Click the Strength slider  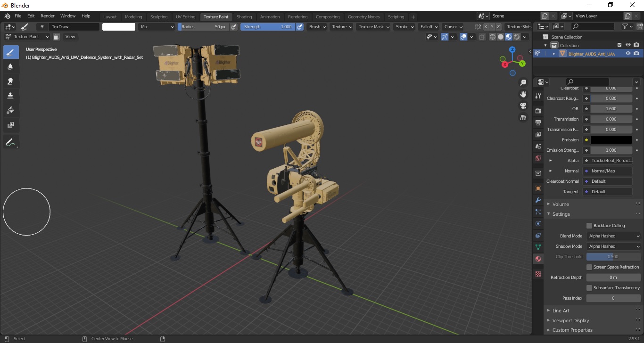pyautogui.click(x=268, y=27)
